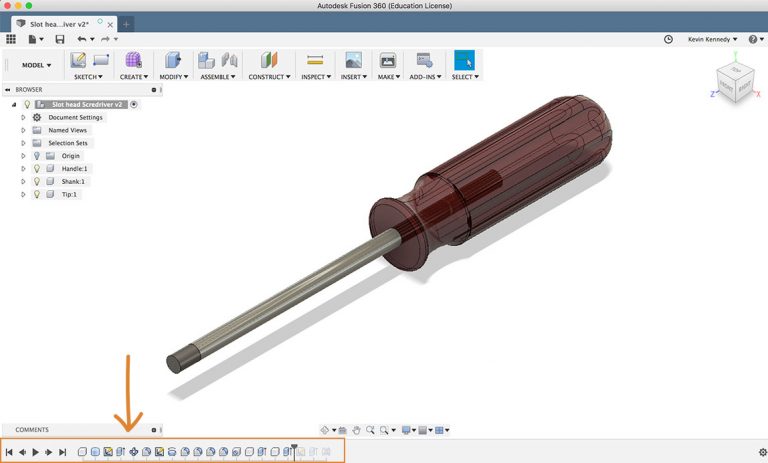Click the Select tool icon
The height and width of the screenshot is (463, 768).
[464, 60]
